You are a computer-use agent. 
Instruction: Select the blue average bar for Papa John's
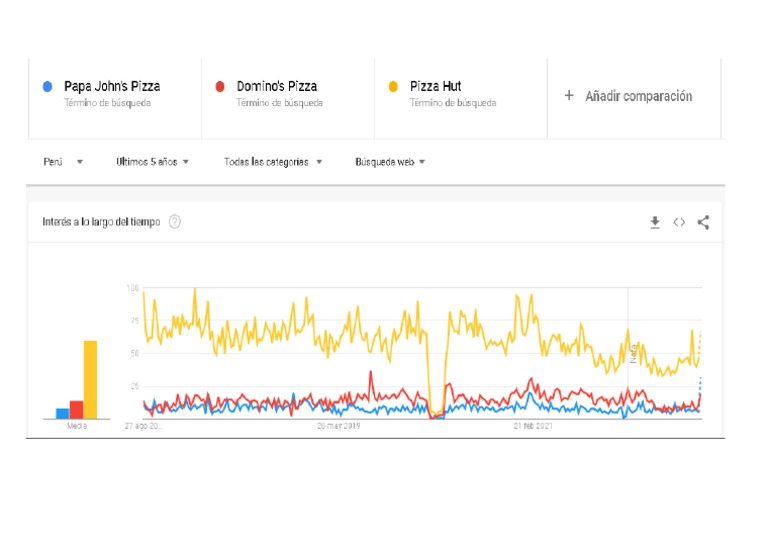(62, 413)
